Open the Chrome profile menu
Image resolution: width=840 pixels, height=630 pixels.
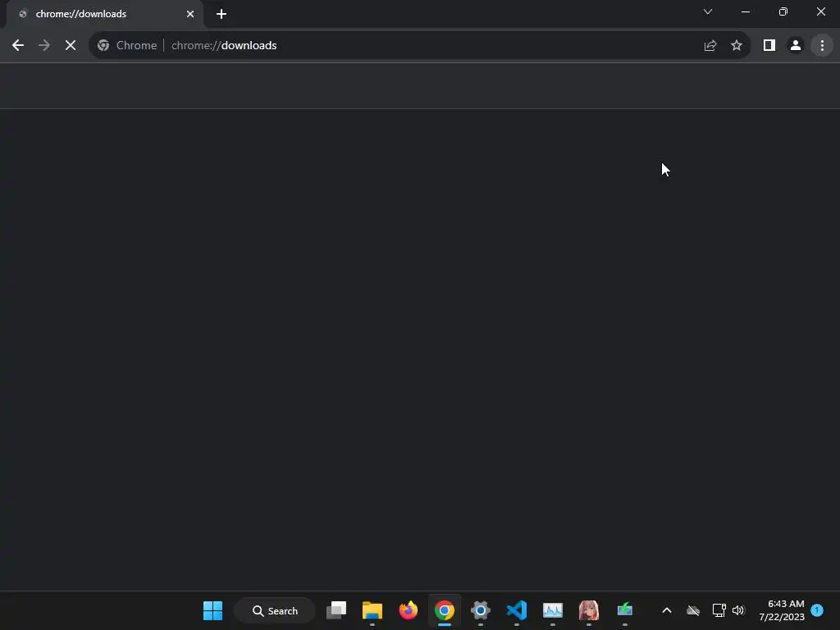click(x=796, y=46)
